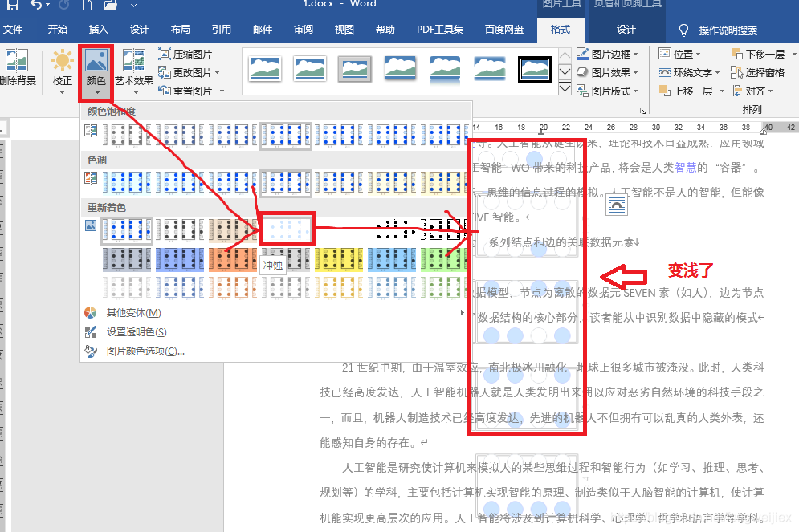799x532 pixels.
Task: Select the first picture style thumbnail
Action: (265, 69)
